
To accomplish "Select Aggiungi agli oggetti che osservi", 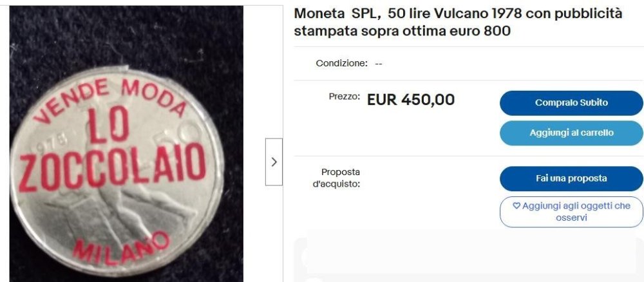I will click(571, 212).
